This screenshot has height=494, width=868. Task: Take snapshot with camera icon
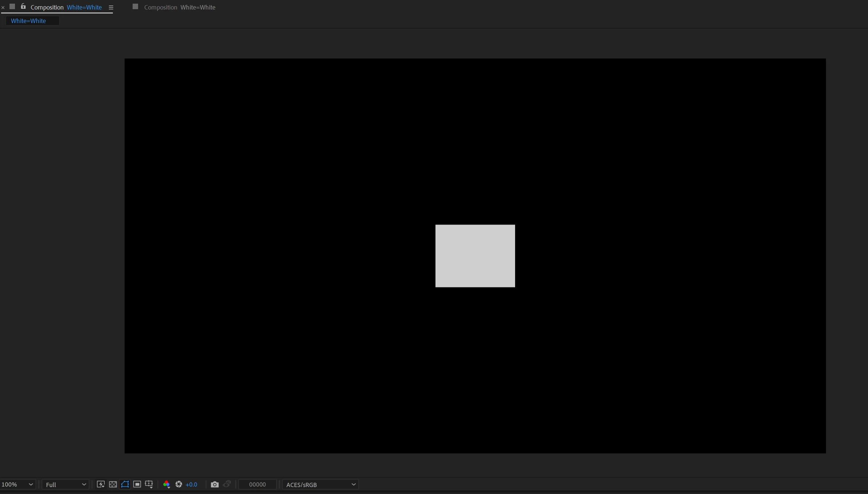click(215, 484)
